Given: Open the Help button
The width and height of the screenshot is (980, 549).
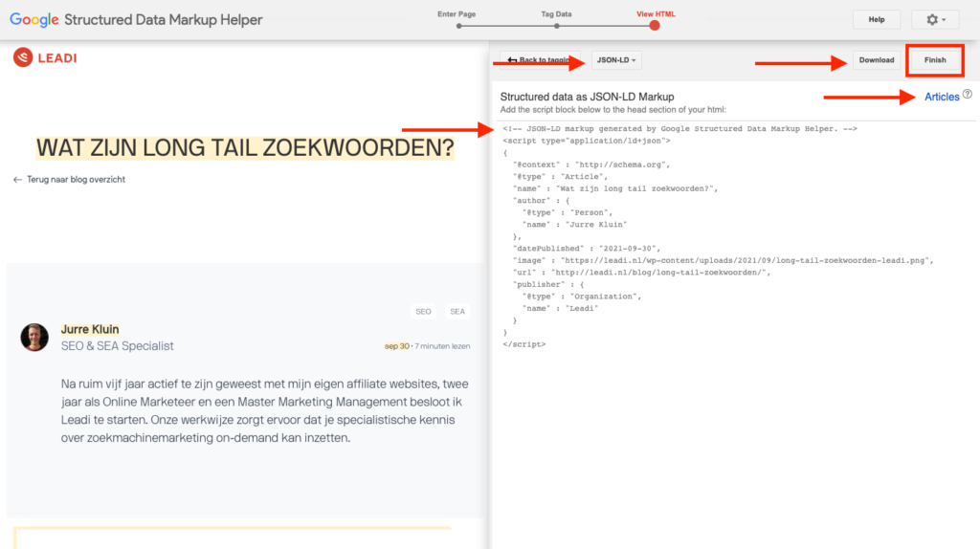Looking at the screenshot, I should click(877, 19).
